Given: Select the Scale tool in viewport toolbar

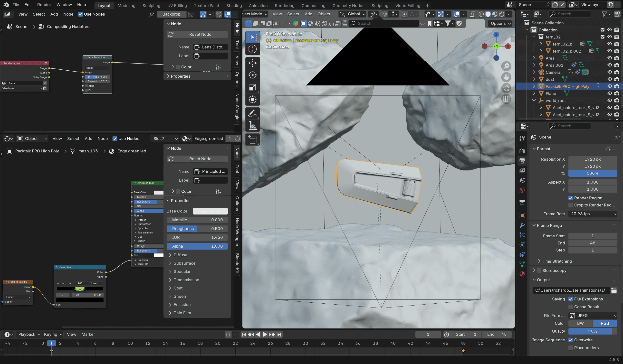Looking at the screenshot, I should tap(252, 87).
